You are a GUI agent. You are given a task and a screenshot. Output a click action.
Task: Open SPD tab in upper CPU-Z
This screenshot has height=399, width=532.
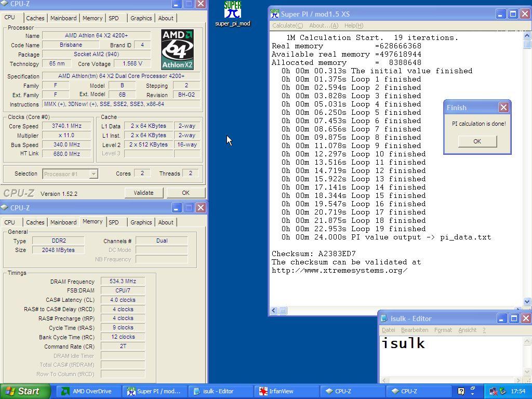(x=114, y=18)
